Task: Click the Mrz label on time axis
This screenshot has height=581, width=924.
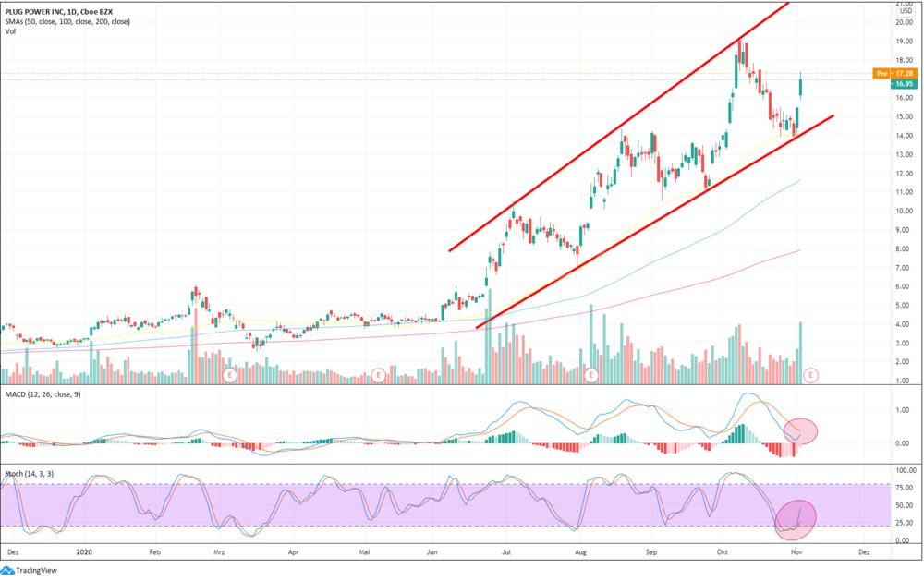Action: [x=219, y=552]
